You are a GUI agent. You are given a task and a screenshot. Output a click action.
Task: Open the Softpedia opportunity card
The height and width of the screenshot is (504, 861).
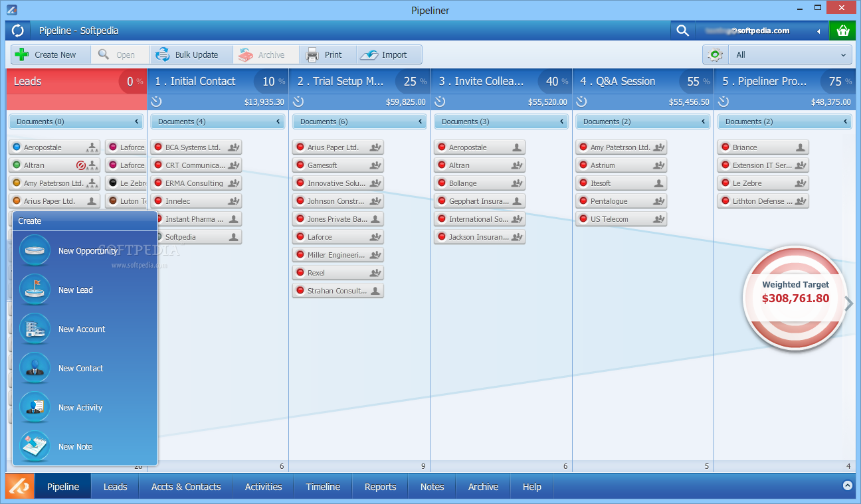pyautogui.click(x=196, y=237)
